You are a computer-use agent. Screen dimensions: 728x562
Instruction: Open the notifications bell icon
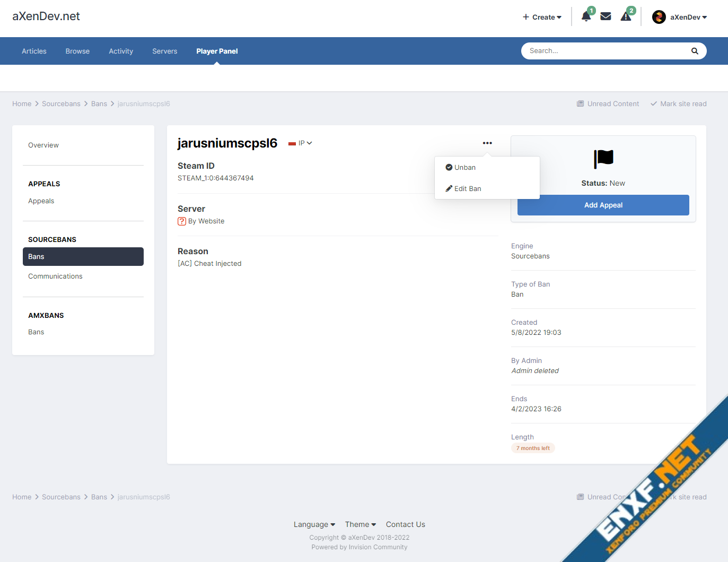(x=586, y=16)
